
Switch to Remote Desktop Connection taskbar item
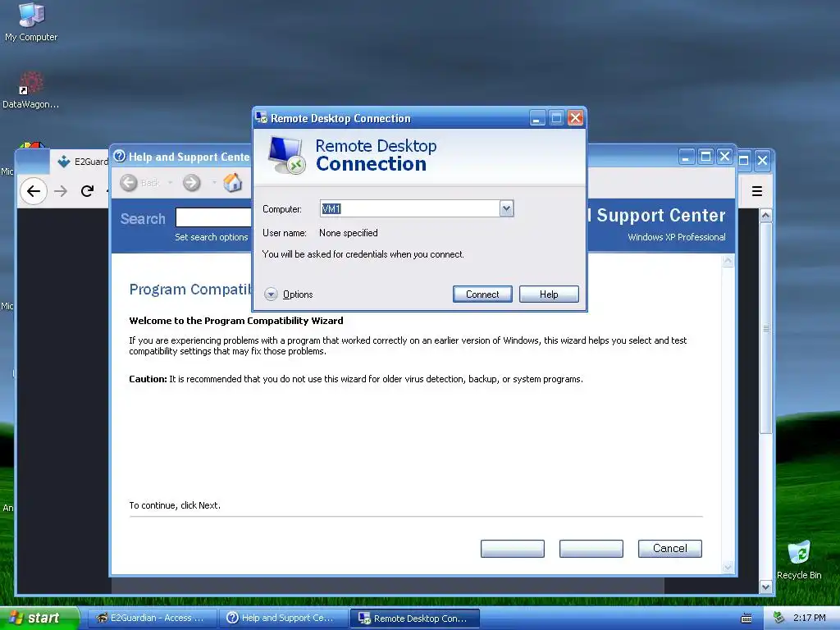pyautogui.click(x=414, y=619)
